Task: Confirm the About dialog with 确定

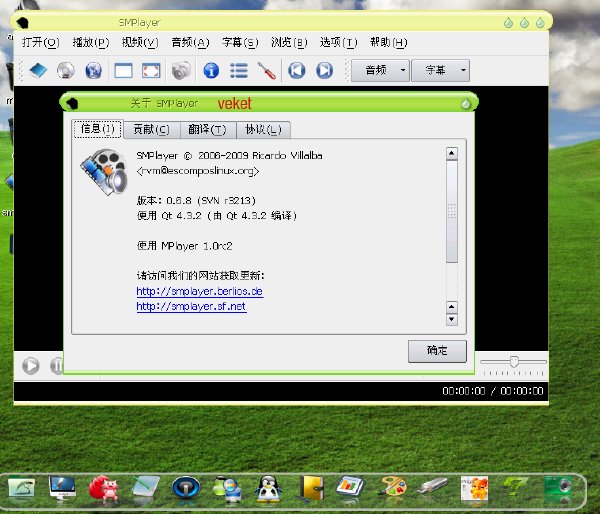Action: [x=437, y=351]
